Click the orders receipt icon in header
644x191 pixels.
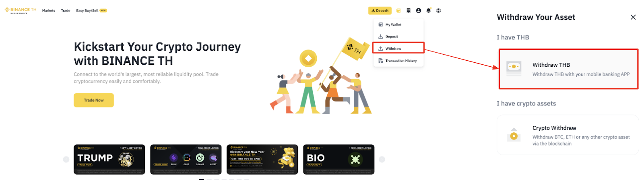click(409, 11)
